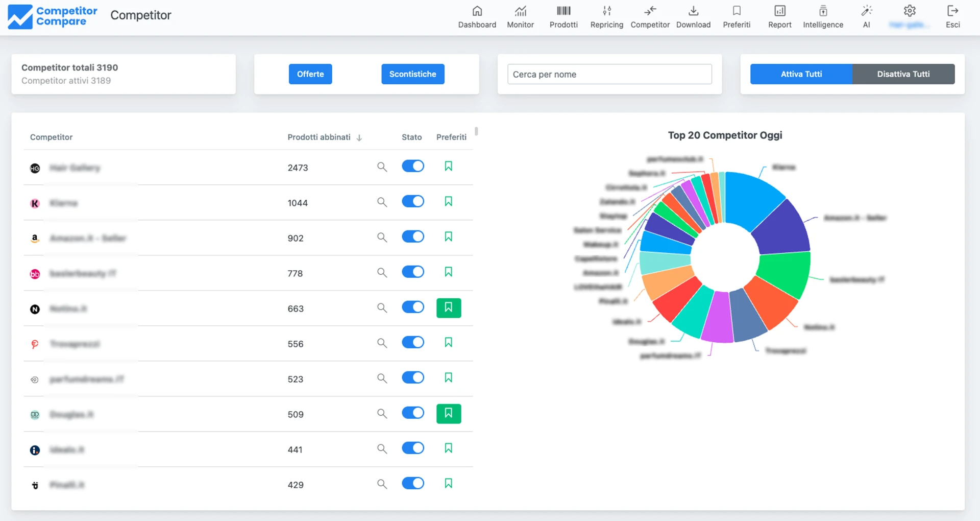The height and width of the screenshot is (521, 980).
Task: Click the Top 20 Competitor Oggi title
Action: 725,135
